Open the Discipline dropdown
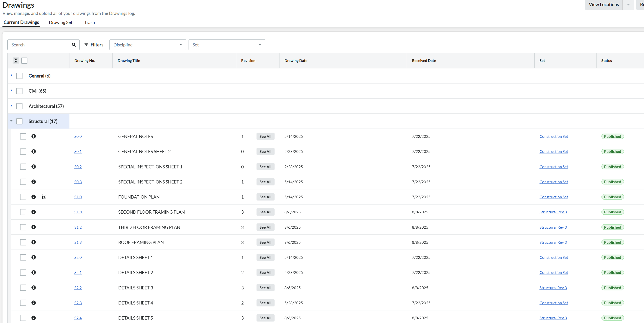 tap(148, 45)
